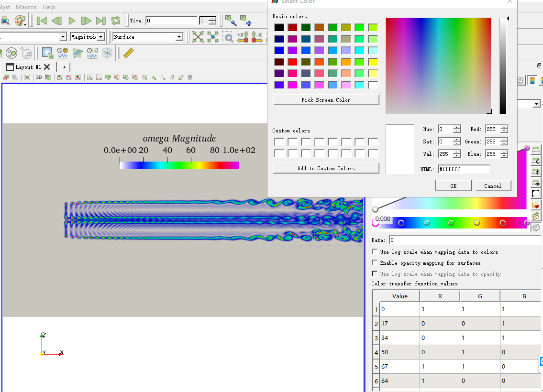Click the Choose Preset folder-heart icon
The image size is (543, 392).
point(536,205)
